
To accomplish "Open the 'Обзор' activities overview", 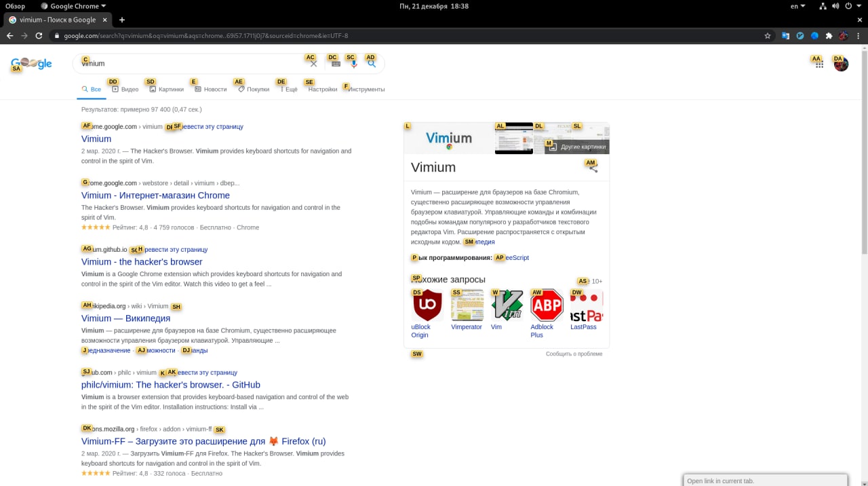I will pyautogui.click(x=15, y=6).
